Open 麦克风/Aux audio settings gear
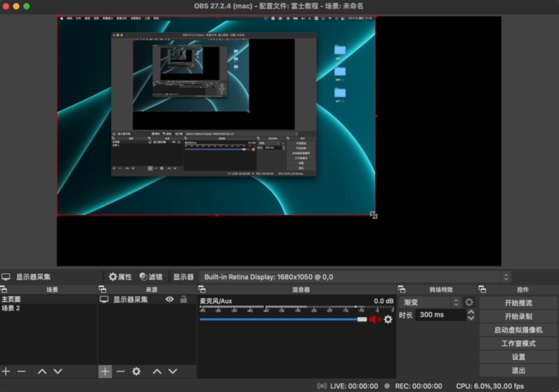The height and width of the screenshot is (392, 559). coord(388,320)
